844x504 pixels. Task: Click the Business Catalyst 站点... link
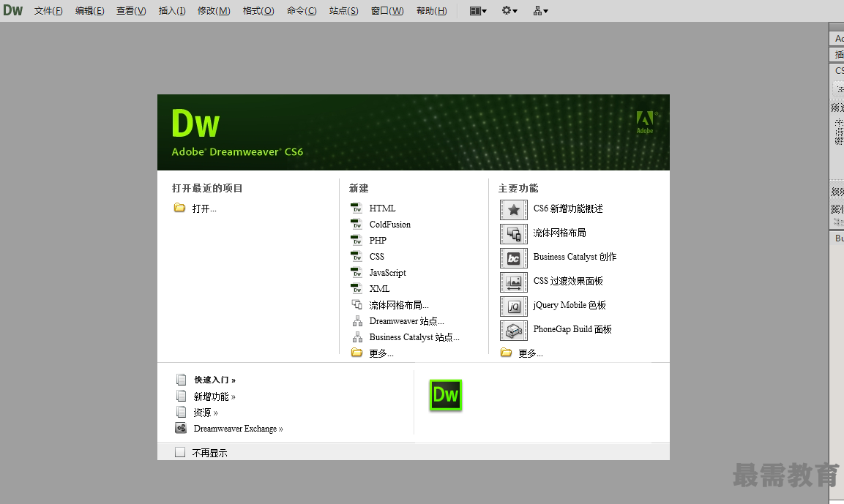point(414,337)
